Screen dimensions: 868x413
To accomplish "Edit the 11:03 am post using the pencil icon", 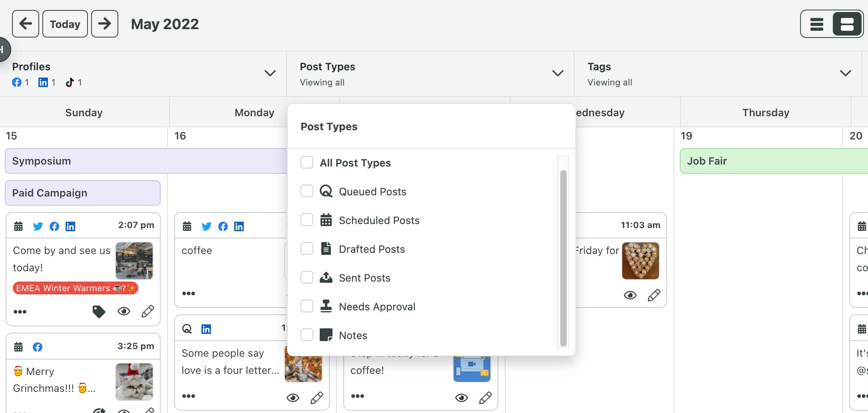I will pos(654,295).
